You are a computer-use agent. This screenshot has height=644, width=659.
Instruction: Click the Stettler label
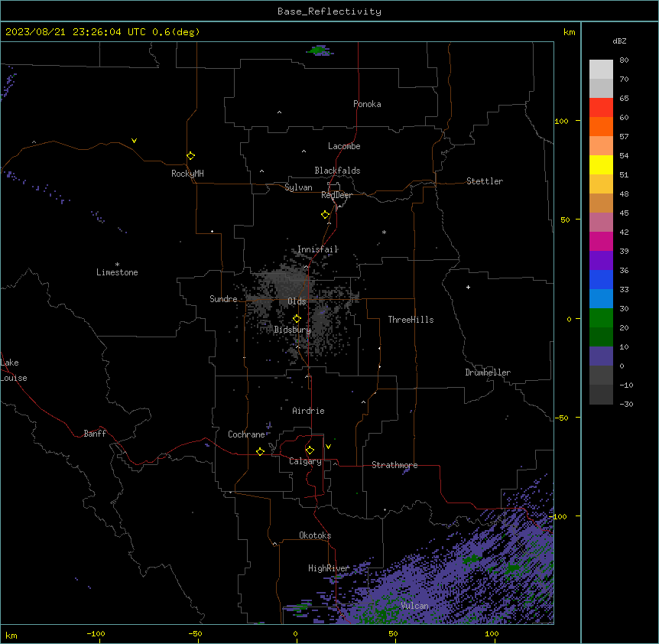(485, 181)
